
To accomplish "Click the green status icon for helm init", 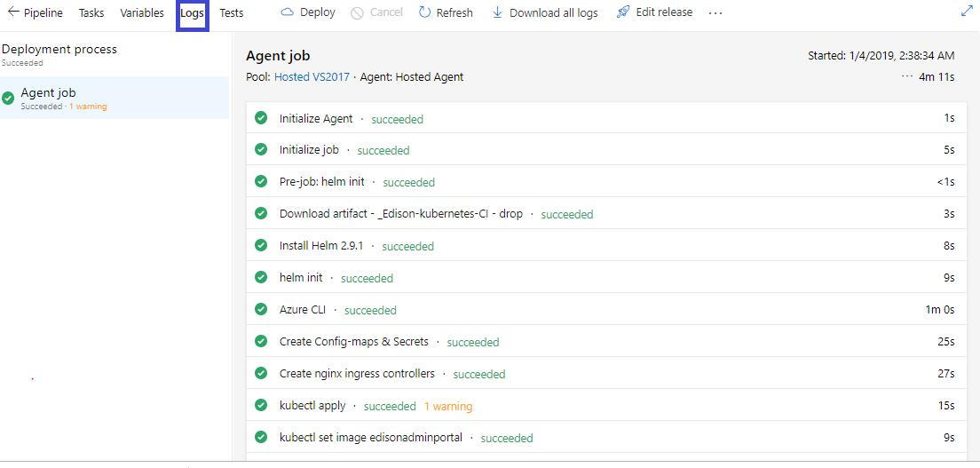I will click(261, 278).
